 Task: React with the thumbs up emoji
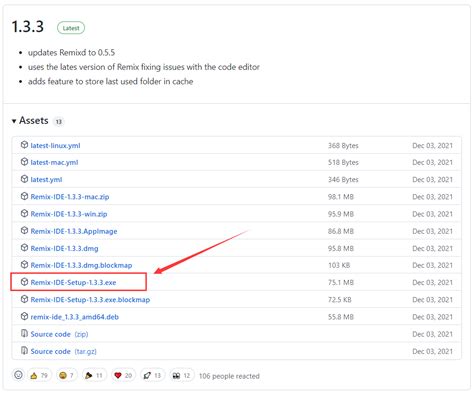(39, 375)
